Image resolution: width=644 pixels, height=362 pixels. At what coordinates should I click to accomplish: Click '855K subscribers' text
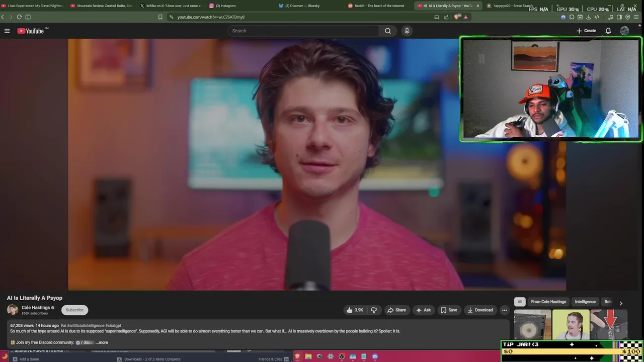pyautogui.click(x=35, y=313)
